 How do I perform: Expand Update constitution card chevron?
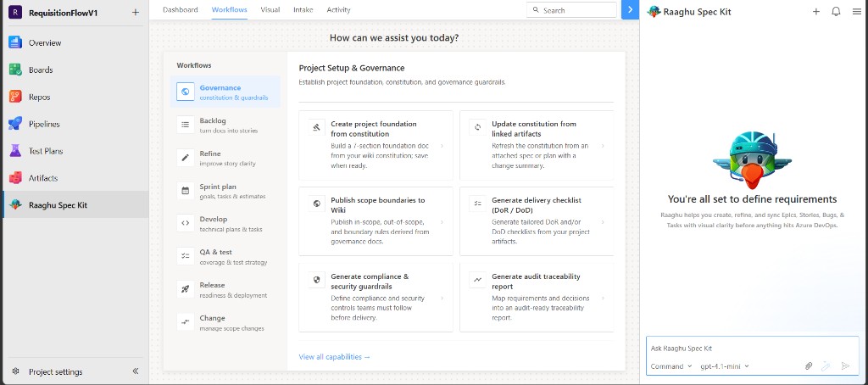[x=603, y=146]
